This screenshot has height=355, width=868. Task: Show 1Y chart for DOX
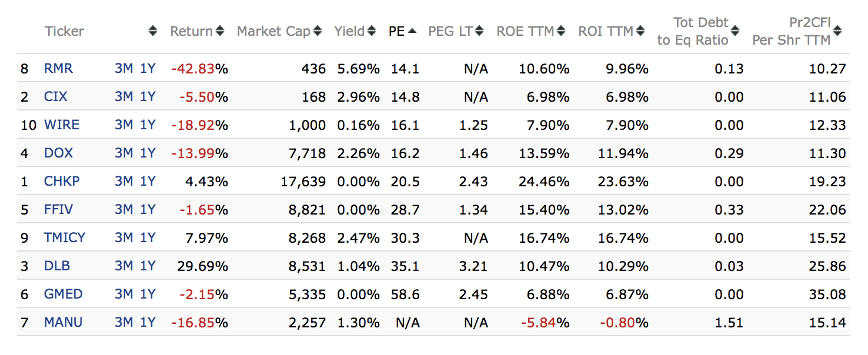tap(148, 153)
